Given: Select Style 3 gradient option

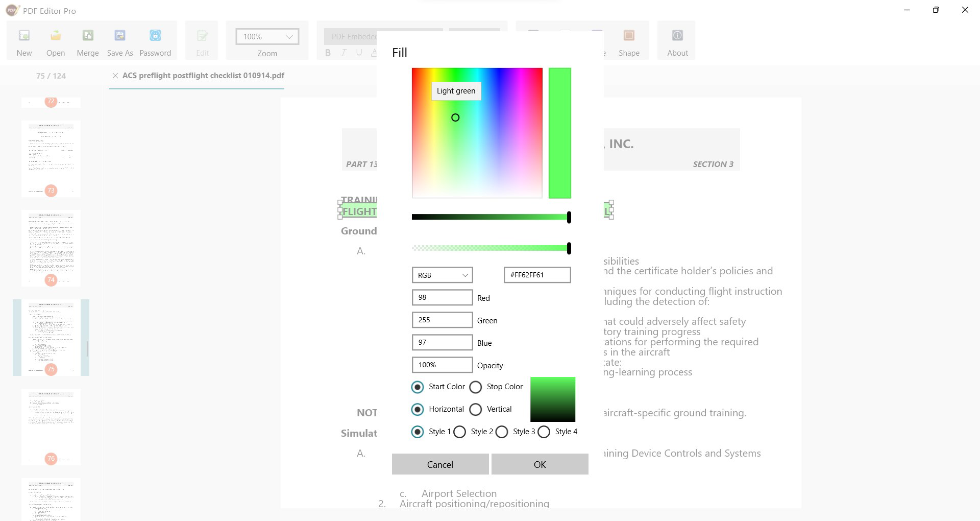Looking at the screenshot, I should (x=502, y=432).
